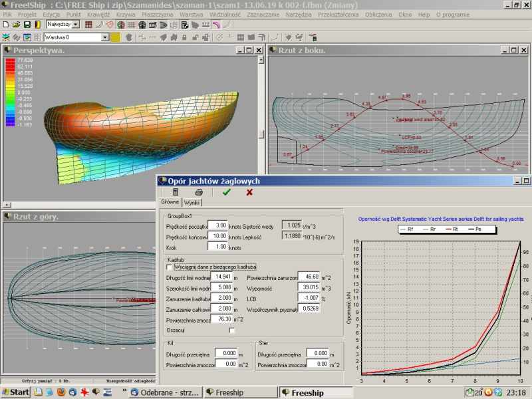Toggle the hydrostatics features icon with black square
Image resolution: width=532 pixels, height=399 pixels.
(185, 25)
